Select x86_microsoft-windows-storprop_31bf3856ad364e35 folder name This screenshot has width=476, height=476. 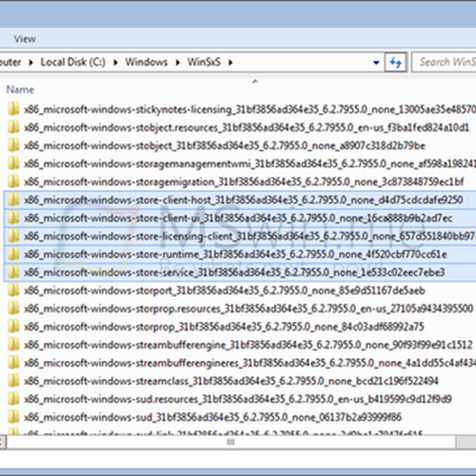point(224,327)
